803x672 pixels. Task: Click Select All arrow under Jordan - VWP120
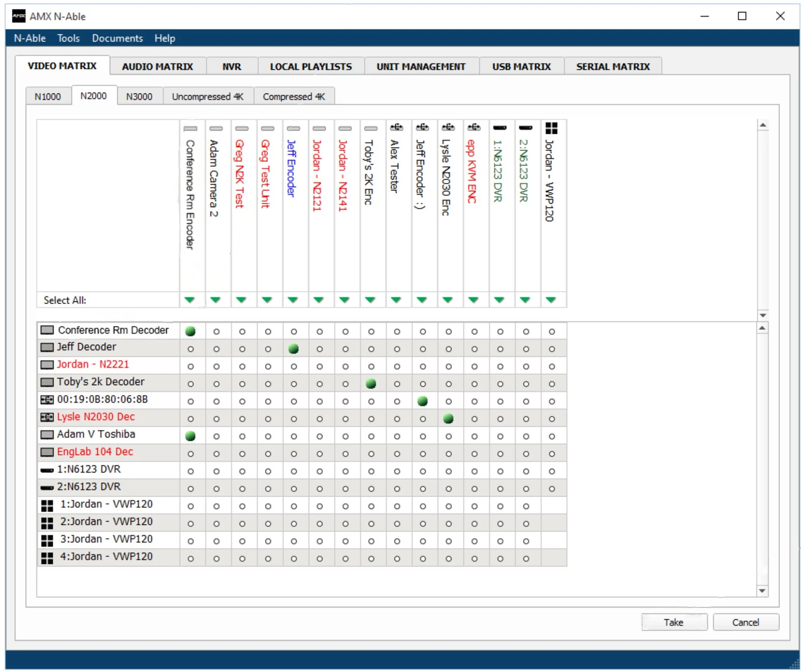(551, 300)
